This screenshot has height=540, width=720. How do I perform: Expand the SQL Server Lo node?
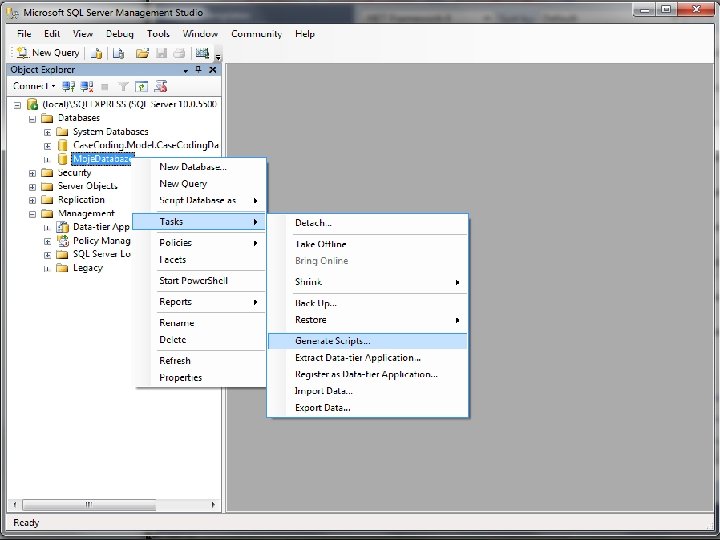point(47,255)
